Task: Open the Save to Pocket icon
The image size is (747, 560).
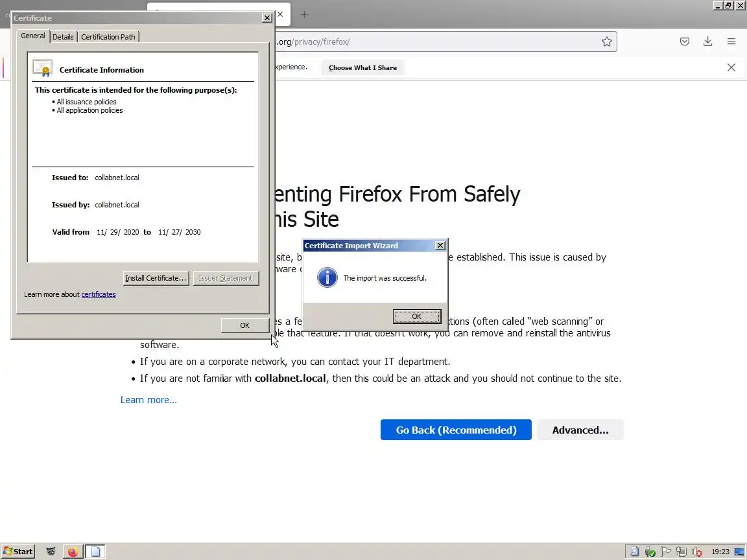Action: pos(685,41)
